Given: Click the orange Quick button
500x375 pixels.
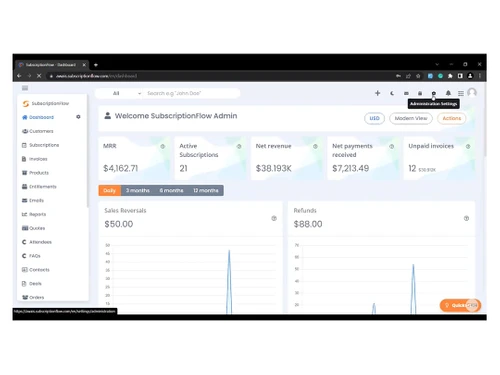Looking at the screenshot, I should (460, 305).
